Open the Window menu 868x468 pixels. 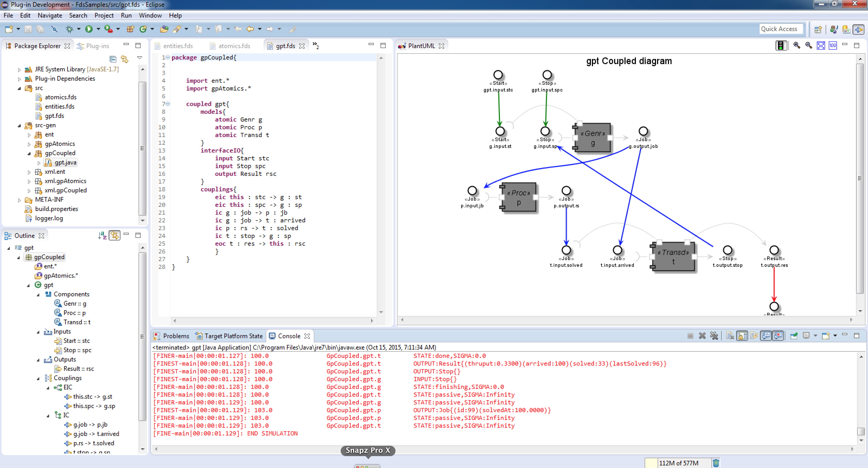[150, 16]
